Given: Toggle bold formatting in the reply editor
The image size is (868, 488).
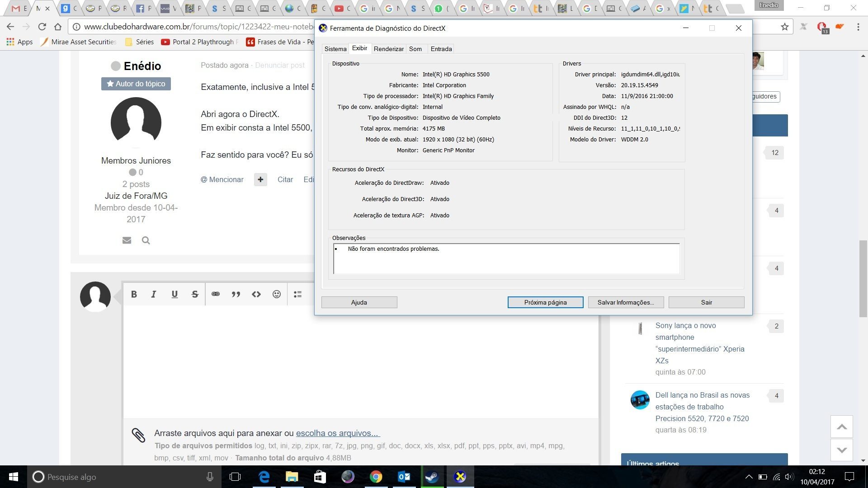Looking at the screenshot, I should pos(134,294).
